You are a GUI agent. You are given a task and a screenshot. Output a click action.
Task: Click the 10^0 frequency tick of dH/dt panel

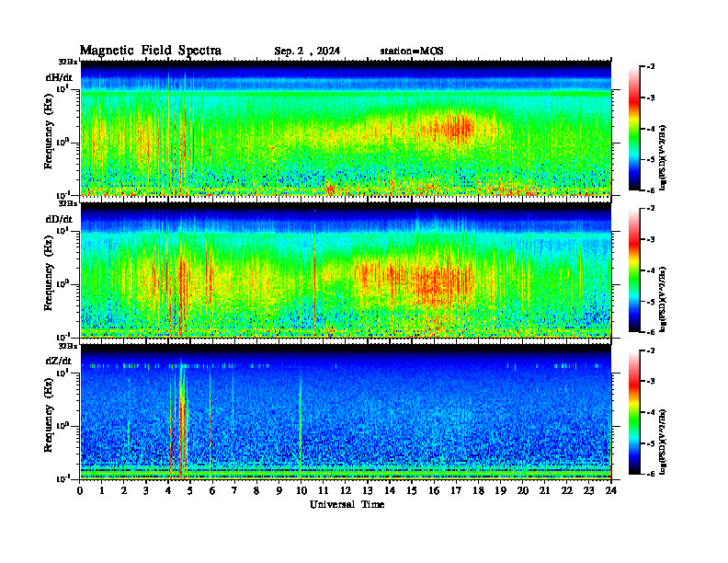[63, 142]
